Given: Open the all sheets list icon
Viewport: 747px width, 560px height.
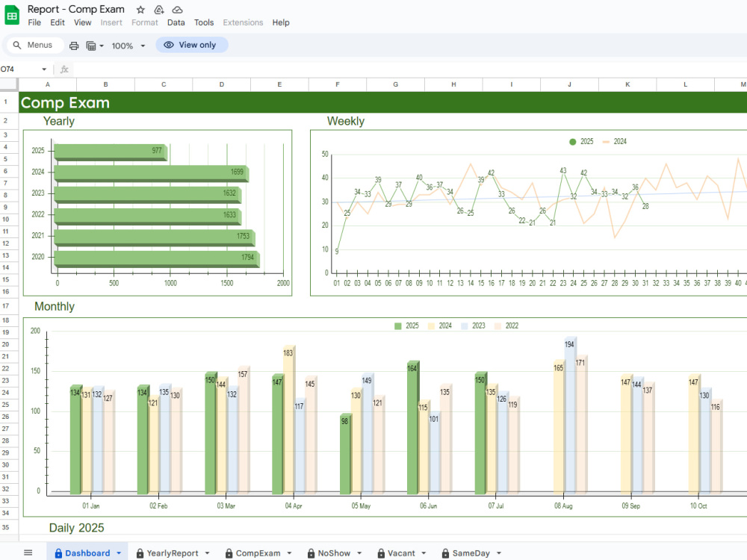Looking at the screenshot, I should (x=28, y=553).
